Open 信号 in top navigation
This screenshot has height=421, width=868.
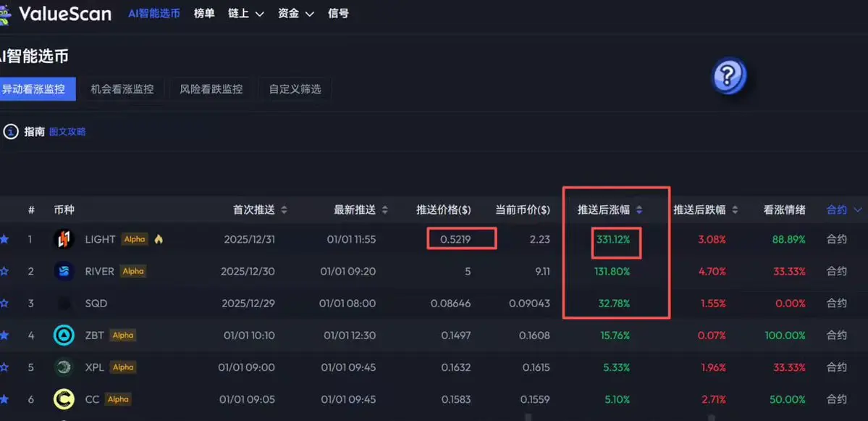338,13
